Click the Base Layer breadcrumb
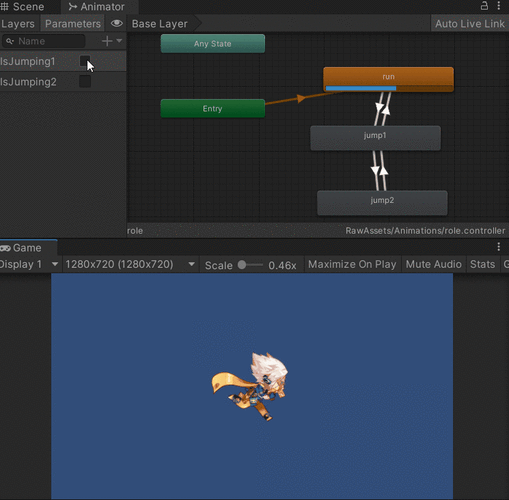Viewport: 509px width, 500px height. [159, 24]
